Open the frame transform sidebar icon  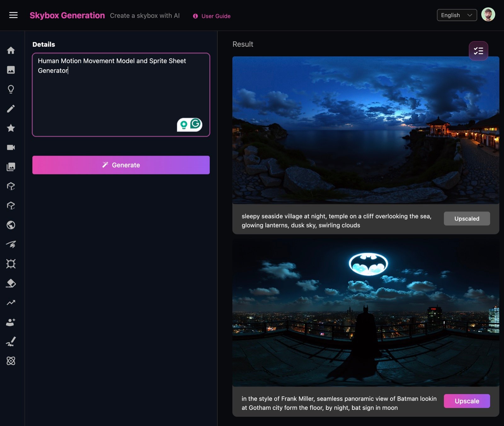(x=11, y=264)
